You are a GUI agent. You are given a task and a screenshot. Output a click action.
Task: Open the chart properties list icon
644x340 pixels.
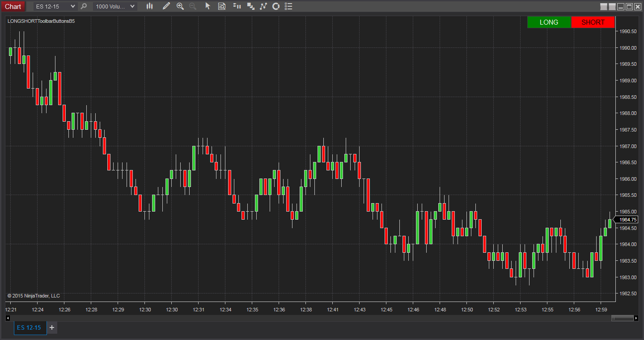[x=288, y=6]
